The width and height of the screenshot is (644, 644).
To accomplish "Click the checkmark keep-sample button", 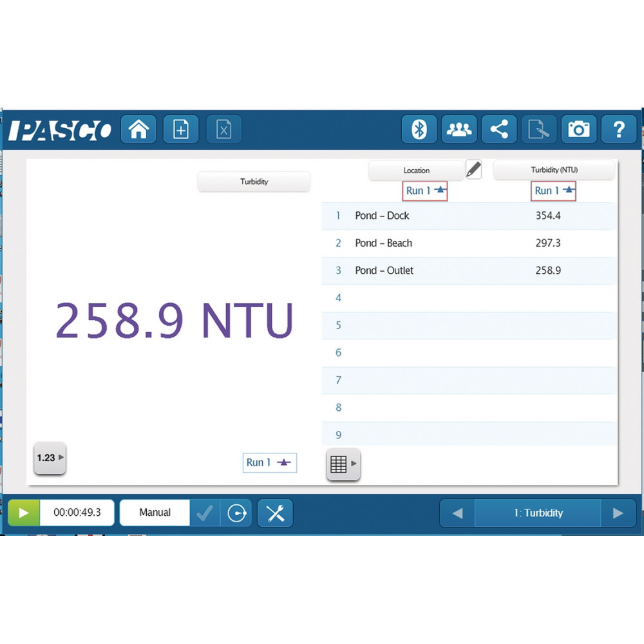I will [x=205, y=513].
